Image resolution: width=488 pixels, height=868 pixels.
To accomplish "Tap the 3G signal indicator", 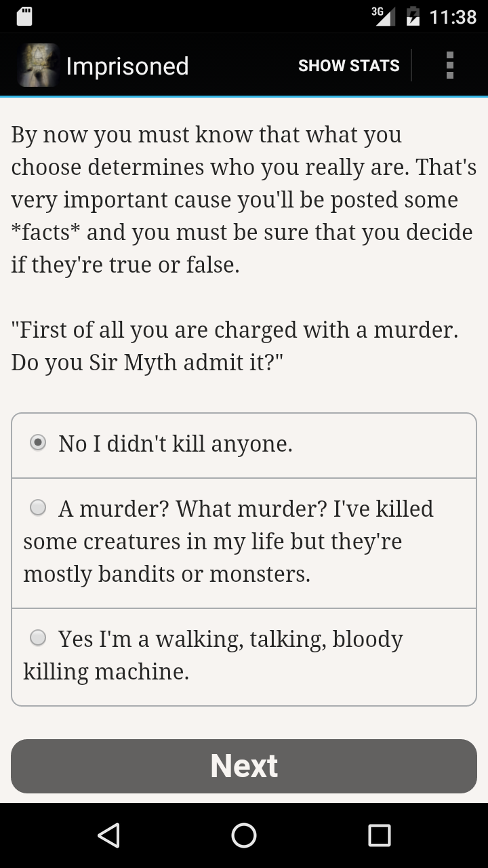I will point(383,16).
